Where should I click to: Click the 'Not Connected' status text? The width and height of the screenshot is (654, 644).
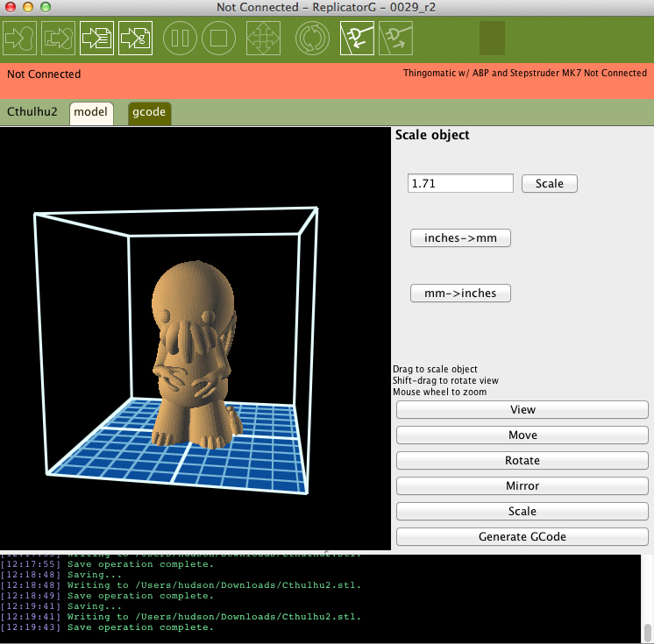(x=44, y=74)
